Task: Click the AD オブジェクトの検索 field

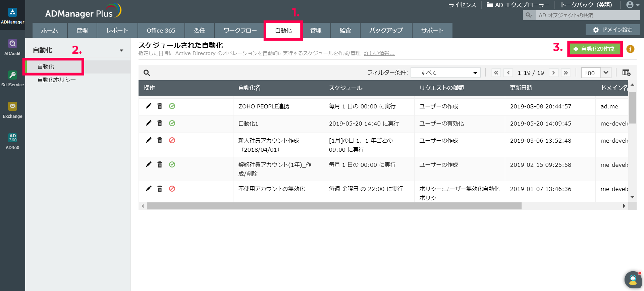Action: click(587, 15)
